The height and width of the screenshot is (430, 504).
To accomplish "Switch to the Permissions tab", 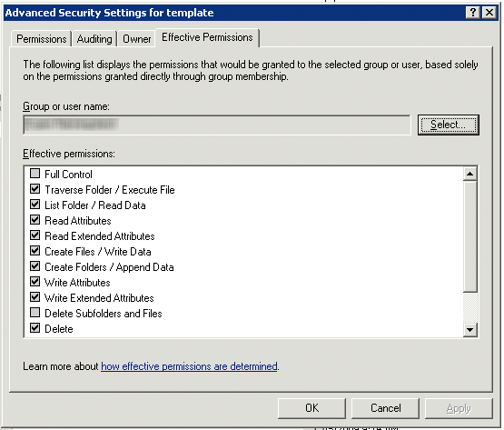I will [x=41, y=39].
